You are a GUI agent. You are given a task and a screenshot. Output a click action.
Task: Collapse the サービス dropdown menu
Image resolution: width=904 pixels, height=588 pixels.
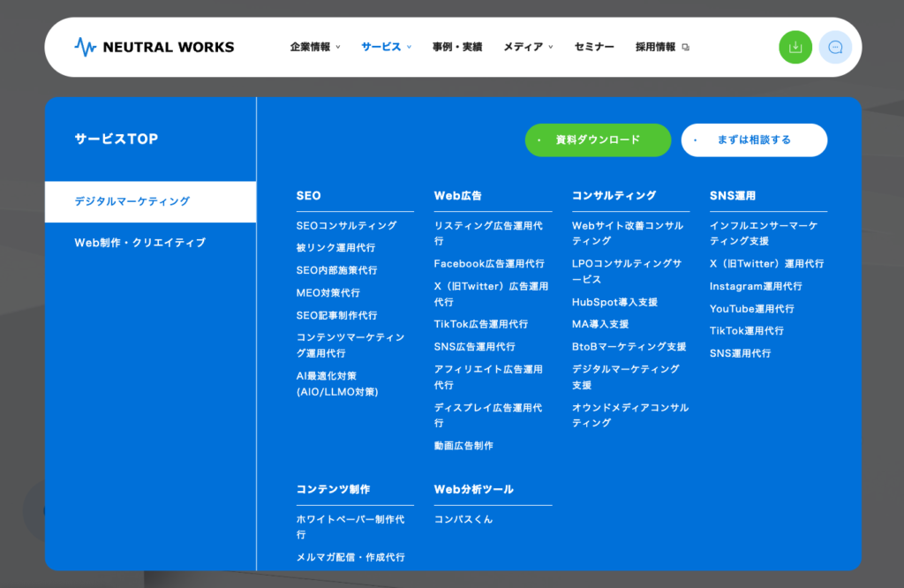(x=386, y=47)
